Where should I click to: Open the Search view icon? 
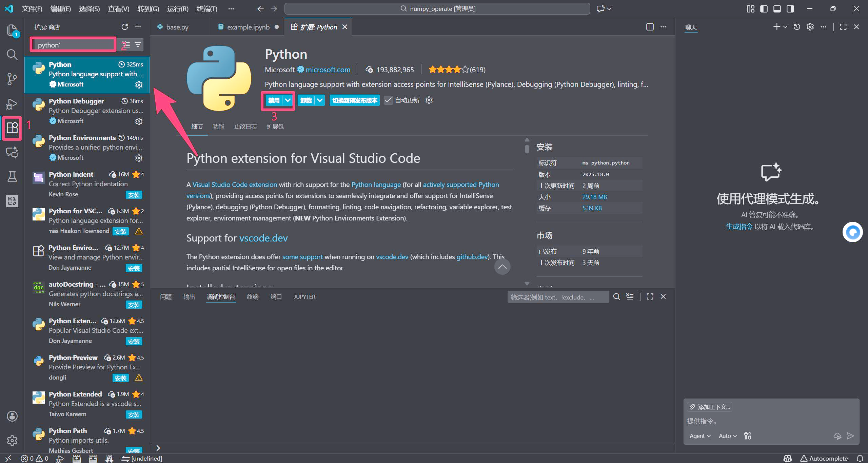[12, 55]
